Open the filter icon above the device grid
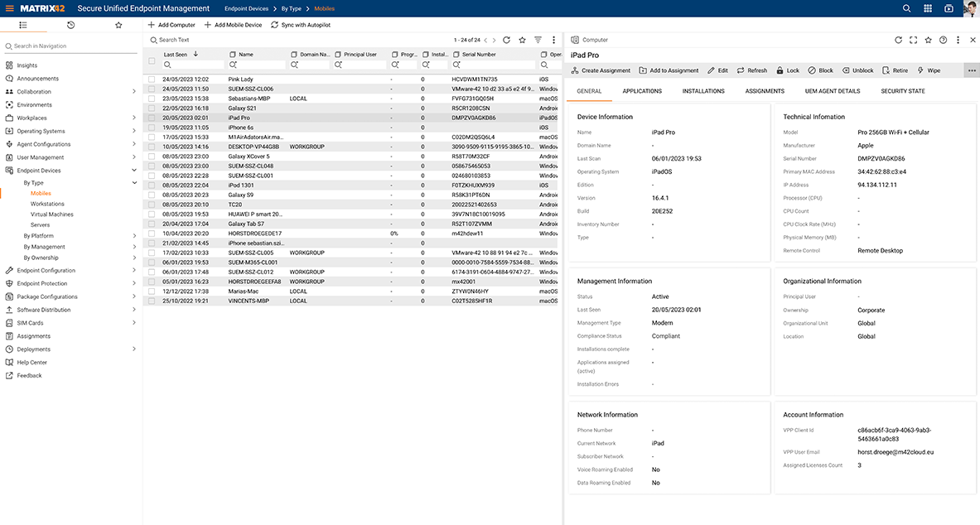This screenshot has height=525, width=980. pos(538,39)
